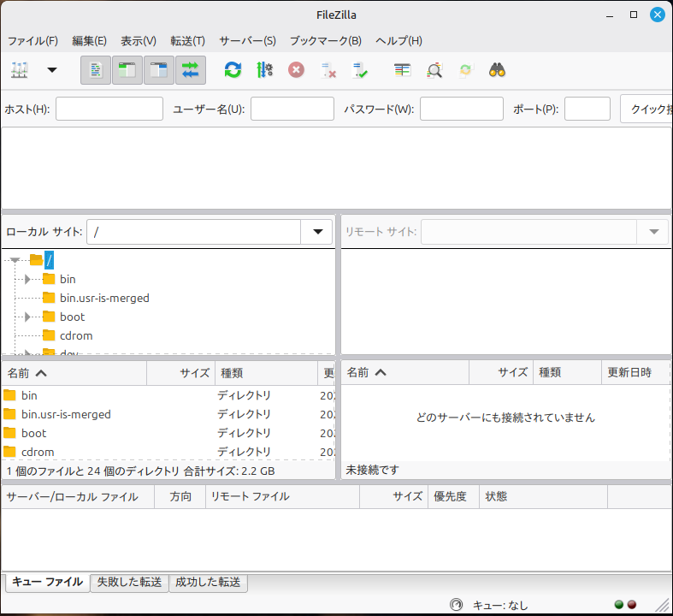Toggle the transfer queue display
Viewport: 673px width, 616px height.
[x=191, y=70]
